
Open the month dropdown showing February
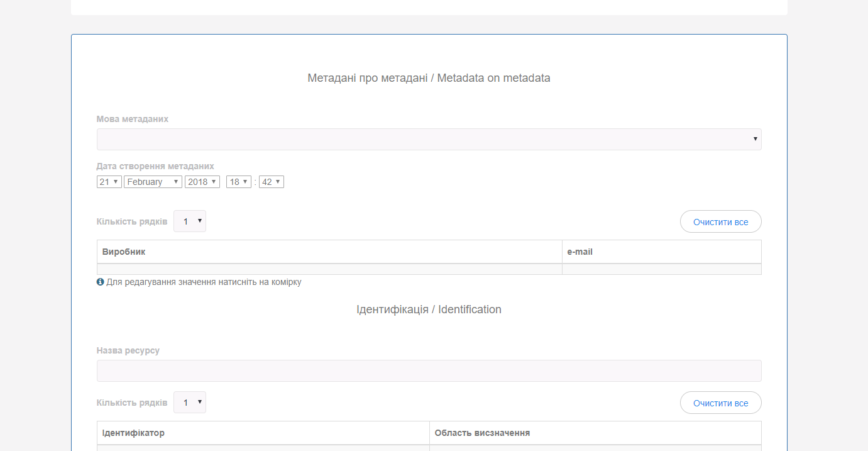click(x=153, y=182)
